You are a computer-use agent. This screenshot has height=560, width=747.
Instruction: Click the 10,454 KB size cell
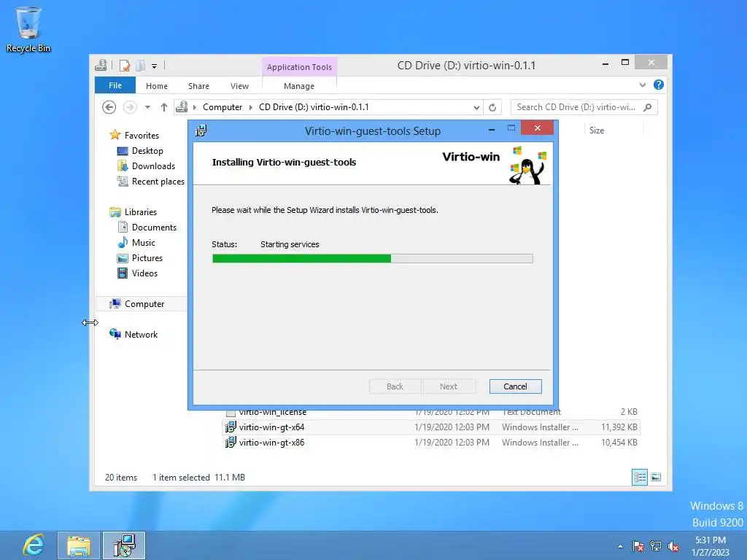(619, 443)
